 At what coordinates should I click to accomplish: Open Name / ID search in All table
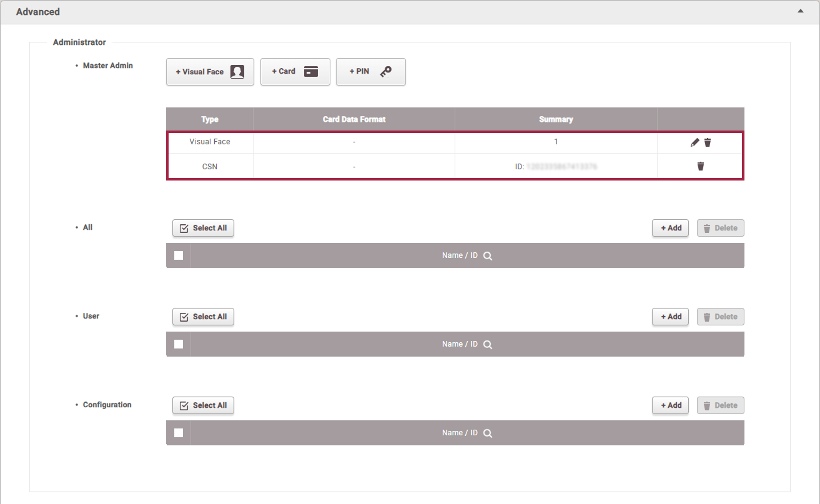(x=488, y=256)
